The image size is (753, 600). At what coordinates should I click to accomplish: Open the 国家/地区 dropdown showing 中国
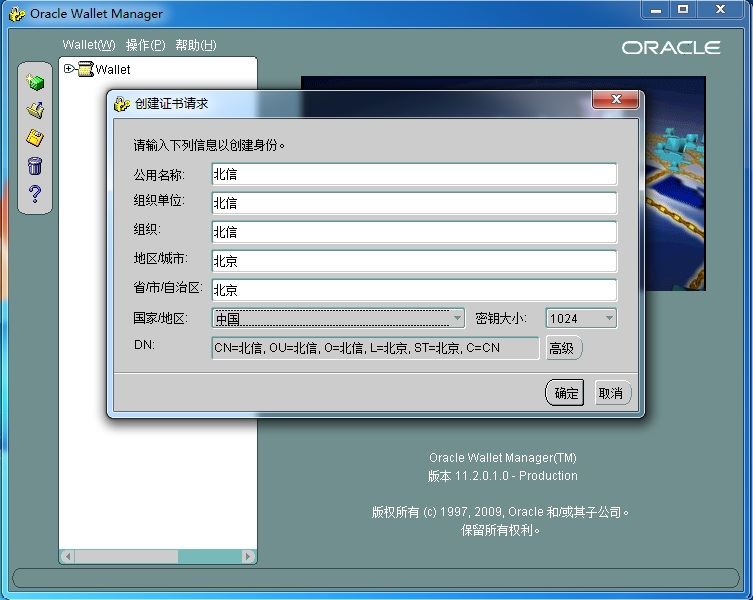(x=338, y=318)
